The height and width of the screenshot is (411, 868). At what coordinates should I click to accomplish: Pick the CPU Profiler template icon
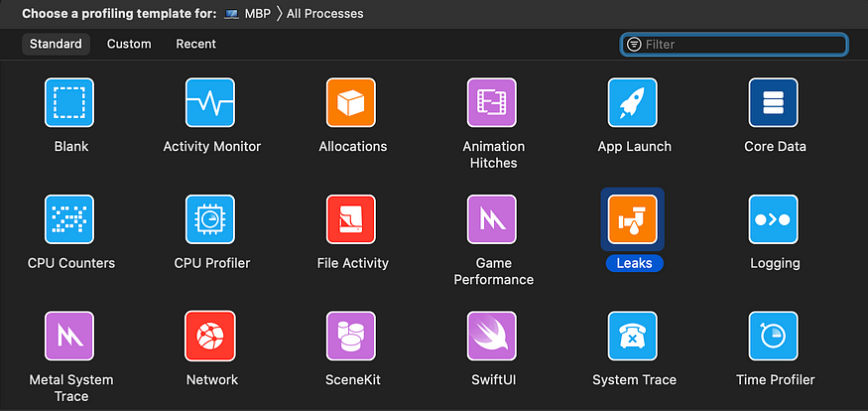click(210, 219)
